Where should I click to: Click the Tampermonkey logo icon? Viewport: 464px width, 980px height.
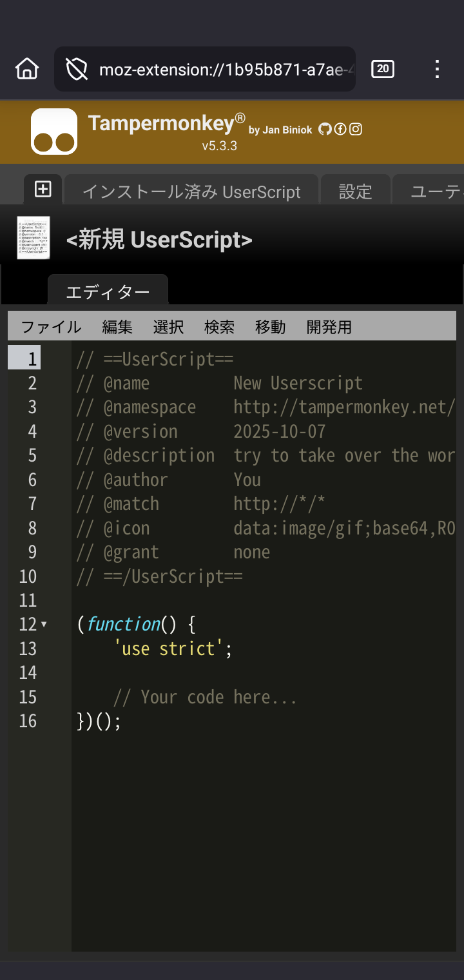tap(54, 132)
